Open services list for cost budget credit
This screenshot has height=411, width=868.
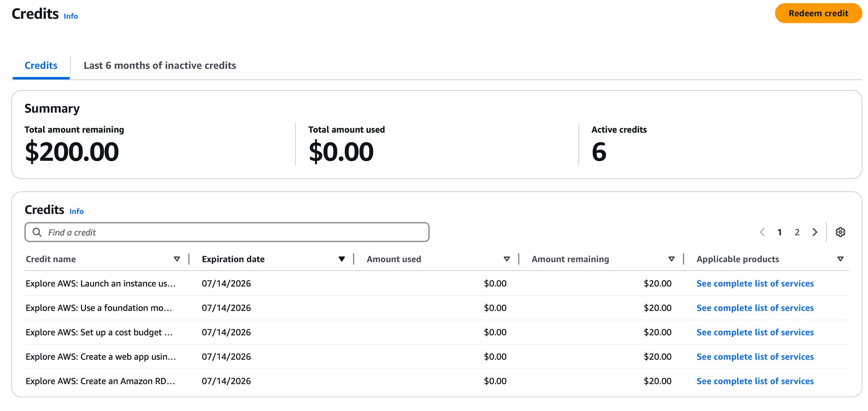[x=755, y=332]
